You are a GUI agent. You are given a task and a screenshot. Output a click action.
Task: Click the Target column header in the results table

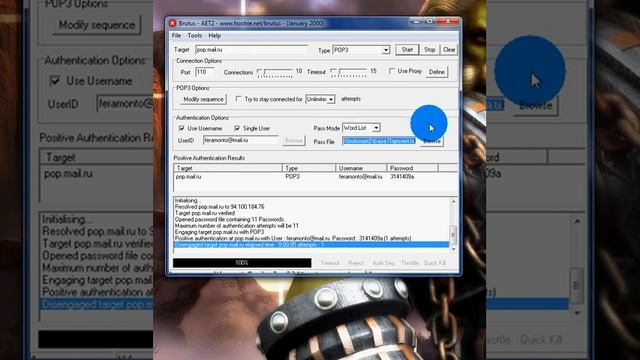pyautogui.click(x=228, y=168)
